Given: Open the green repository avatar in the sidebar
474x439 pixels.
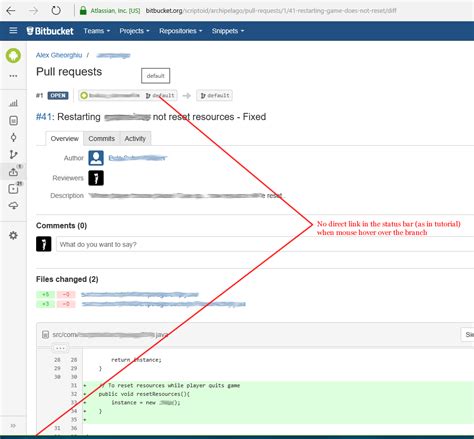Looking at the screenshot, I should (x=13, y=56).
